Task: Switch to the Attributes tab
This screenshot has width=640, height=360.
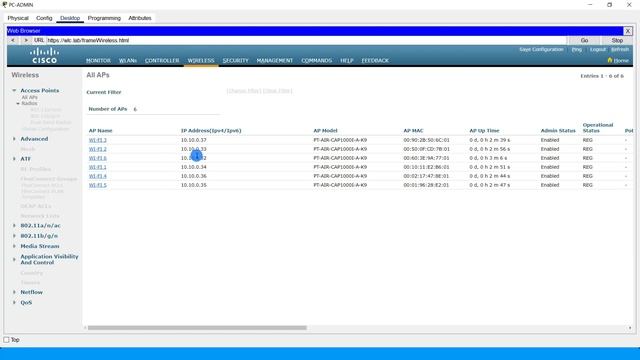Action: (140, 18)
